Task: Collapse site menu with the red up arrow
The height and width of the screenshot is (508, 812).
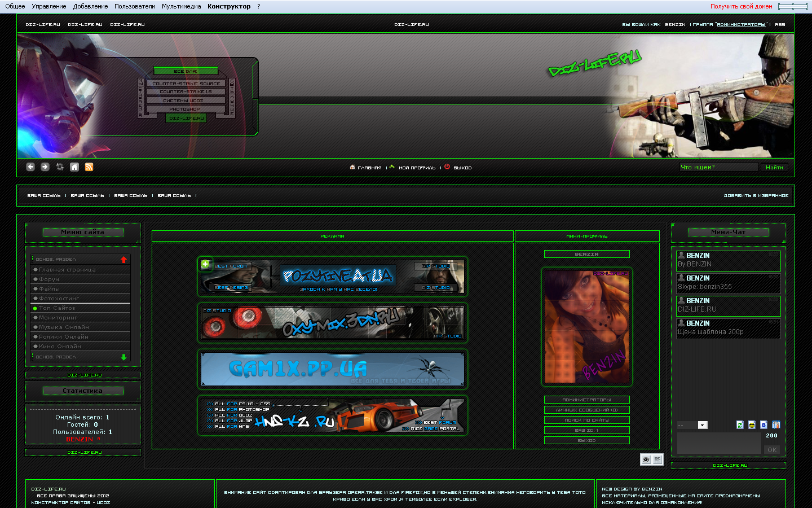Action: pyautogui.click(x=123, y=260)
